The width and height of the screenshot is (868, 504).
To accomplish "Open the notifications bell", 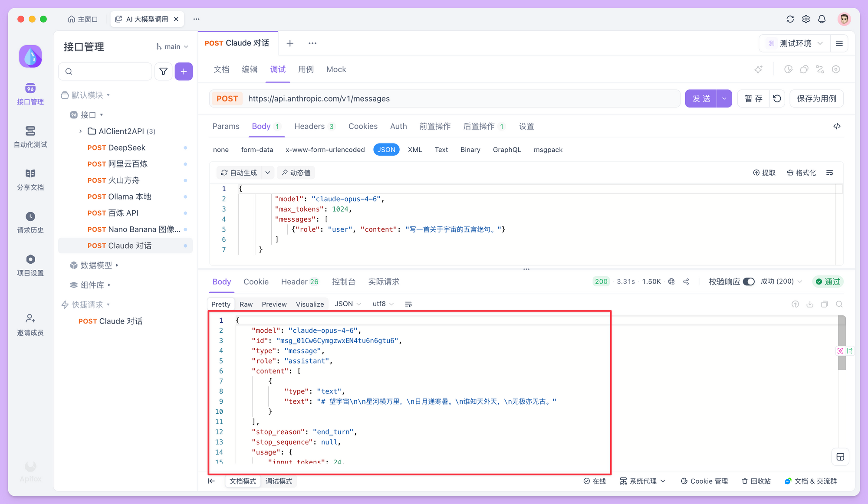I will pos(822,19).
